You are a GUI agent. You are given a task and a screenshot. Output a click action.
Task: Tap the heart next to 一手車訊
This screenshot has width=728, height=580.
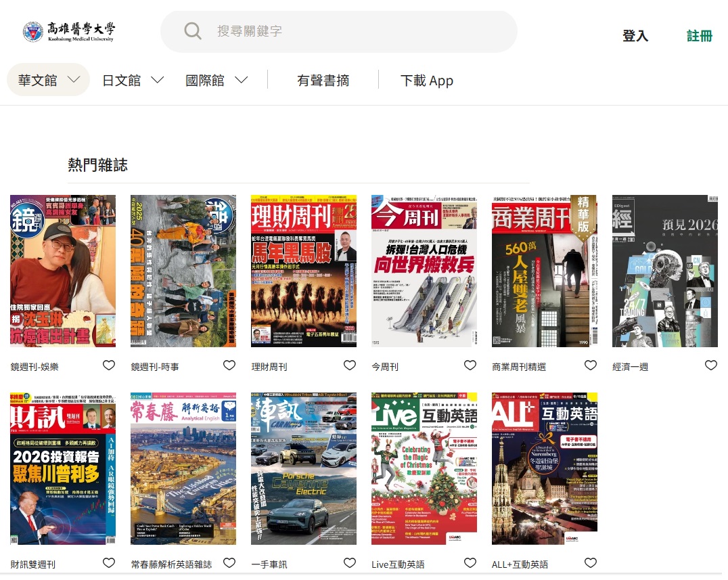pos(350,563)
